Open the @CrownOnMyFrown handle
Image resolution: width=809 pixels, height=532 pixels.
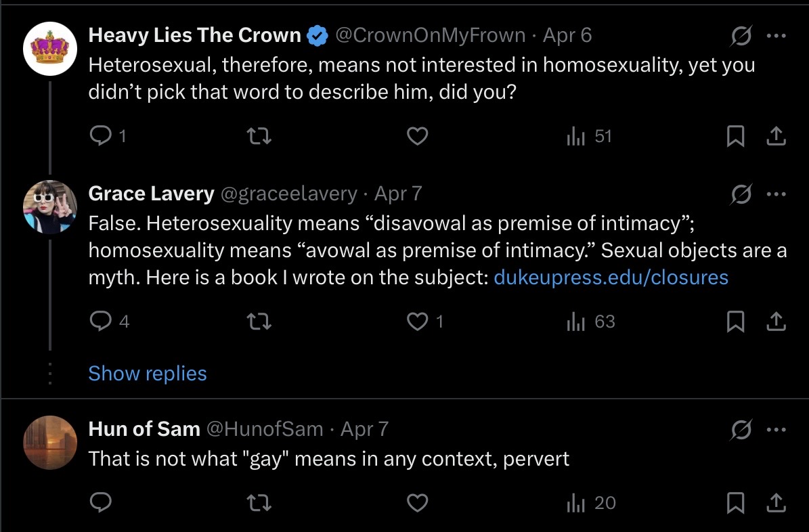(431, 36)
